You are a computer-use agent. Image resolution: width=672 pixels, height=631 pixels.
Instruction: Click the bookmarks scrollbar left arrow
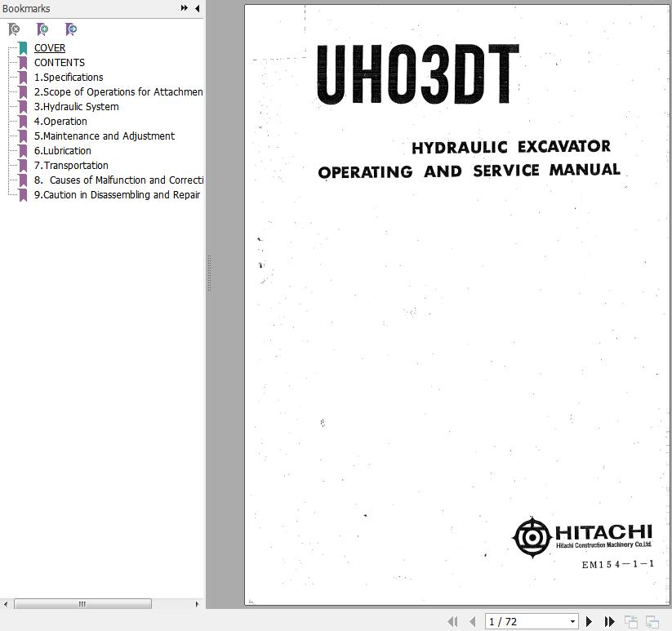click(6, 604)
